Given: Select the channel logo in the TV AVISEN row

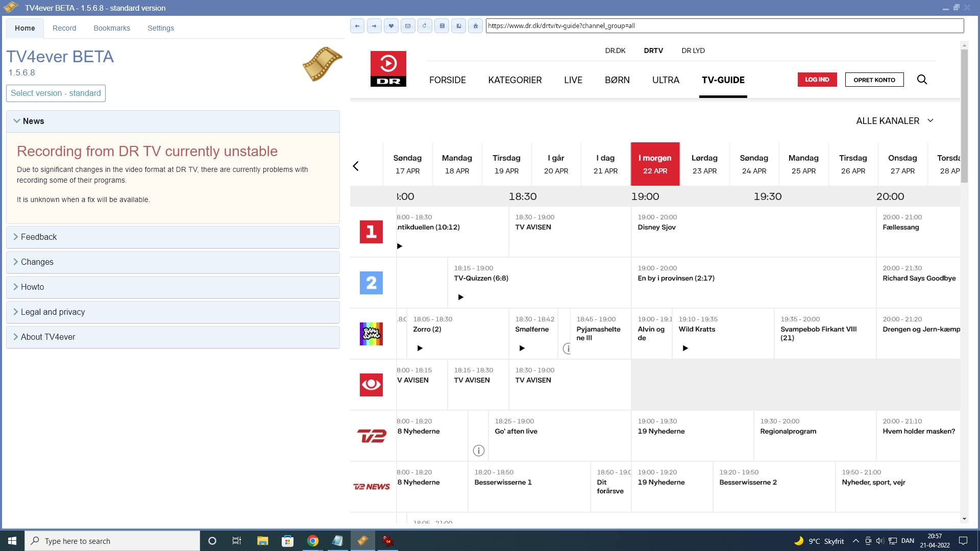Looking at the screenshot, I should [371, 385].
